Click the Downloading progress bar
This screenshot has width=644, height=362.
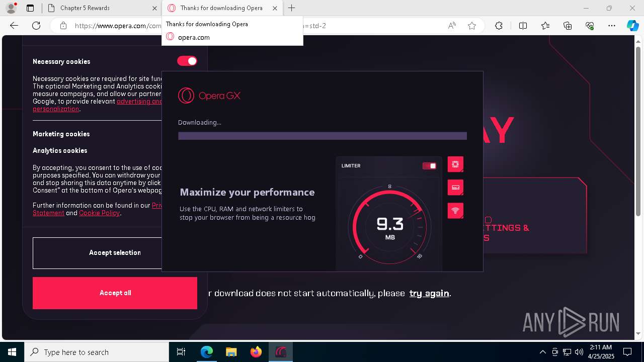tap(323, 136)
